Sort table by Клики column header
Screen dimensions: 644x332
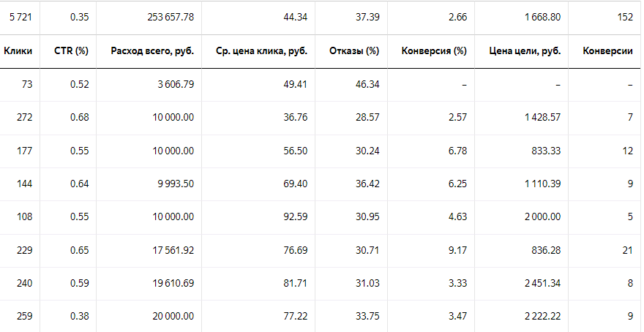[18, 51]
